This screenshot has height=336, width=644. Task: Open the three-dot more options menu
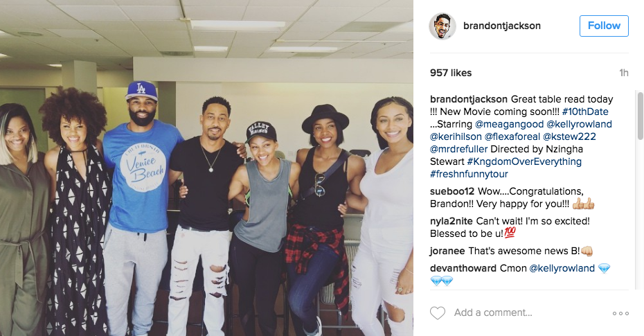(x=620, y=313)
